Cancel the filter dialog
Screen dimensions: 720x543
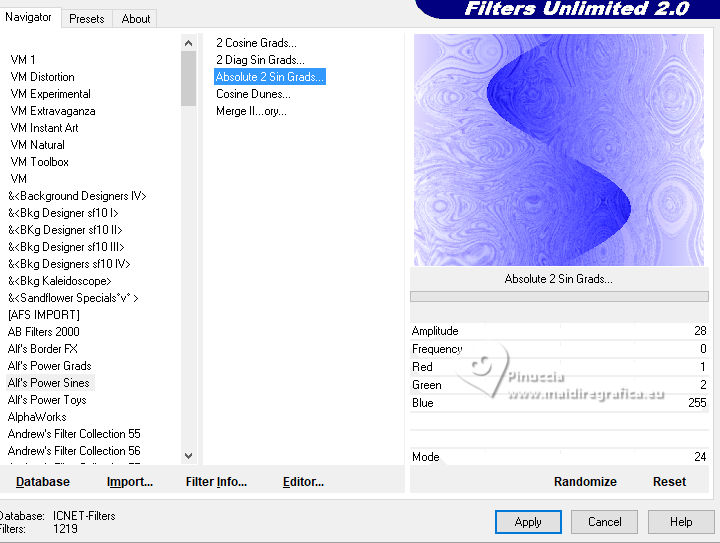point(604,522)
